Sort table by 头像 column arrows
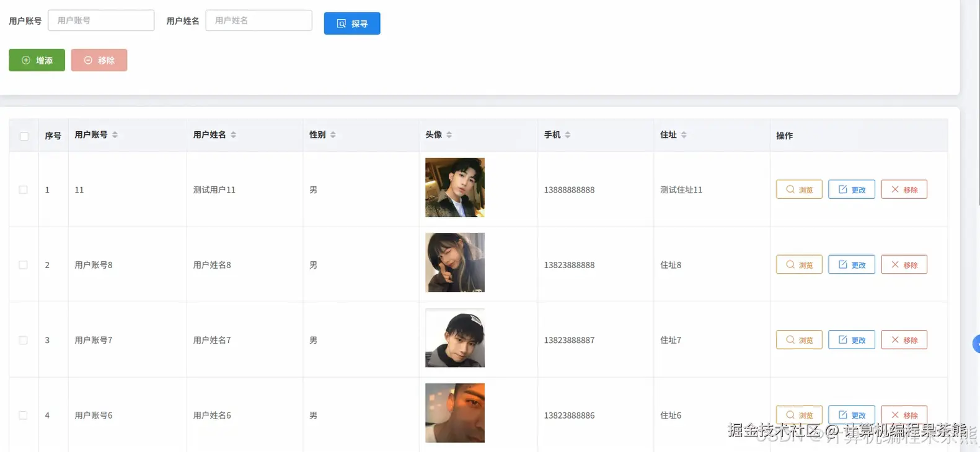Screen dimensions: 980x452 [449, 135]
